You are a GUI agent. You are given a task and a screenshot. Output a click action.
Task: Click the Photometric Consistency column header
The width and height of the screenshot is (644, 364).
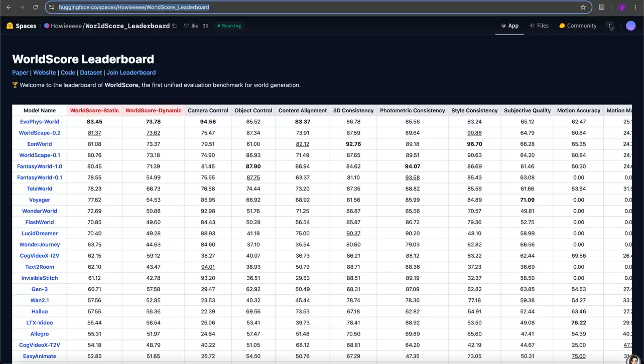(x=413, y=111)
